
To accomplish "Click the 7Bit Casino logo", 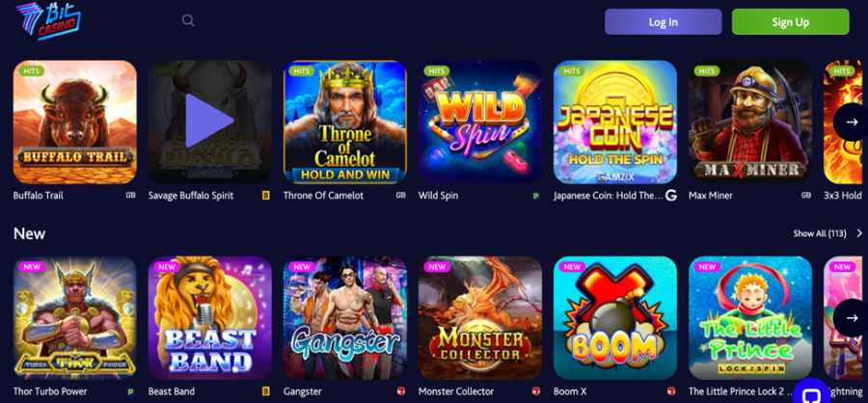I will point(48,21).
